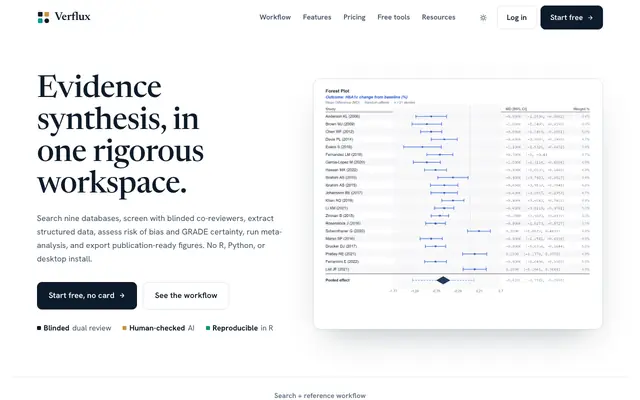Click the Log in button
Viewport: 640px width, 400px height.
[x=516, y=18]
